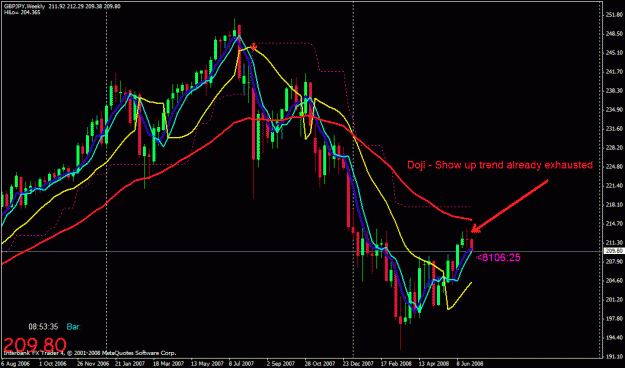Click the large red 209.80 price display

(x=35, y=345)
